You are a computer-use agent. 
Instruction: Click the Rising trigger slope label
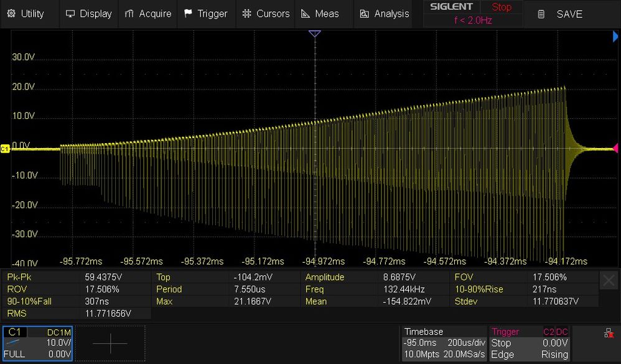(x=554, y=355)
